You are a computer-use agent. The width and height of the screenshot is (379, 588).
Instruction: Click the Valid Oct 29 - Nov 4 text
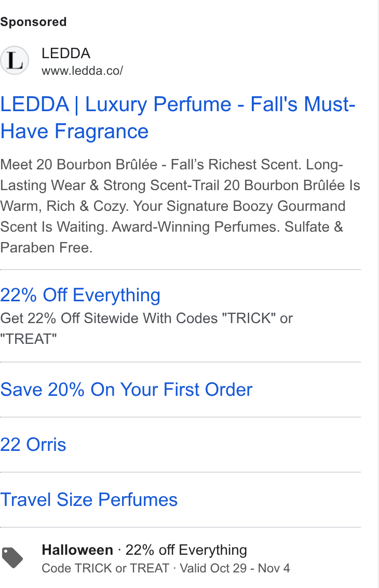(x=235, y=568)
